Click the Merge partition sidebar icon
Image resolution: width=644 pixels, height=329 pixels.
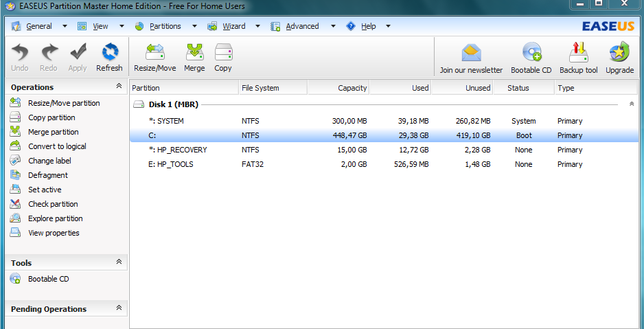tap(15, 132)
